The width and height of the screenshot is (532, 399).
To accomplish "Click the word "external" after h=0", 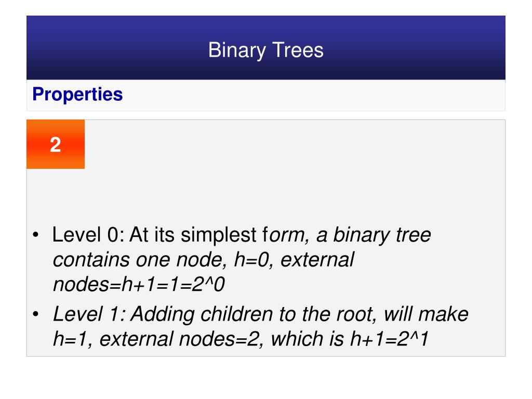I will point(317,260).
